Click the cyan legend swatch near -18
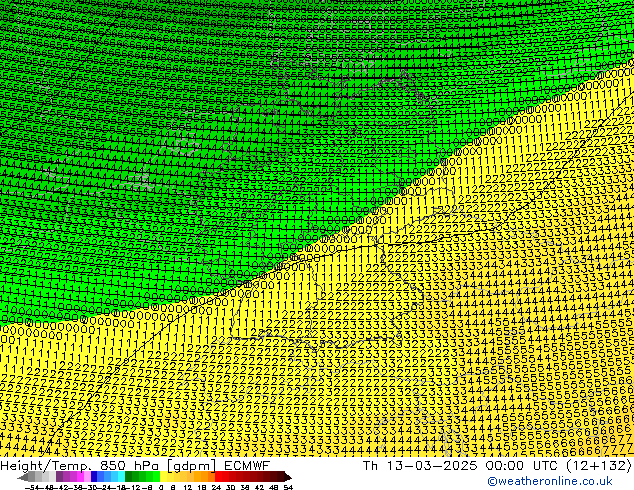This screenshot has width=634, height=490. coord(121,477)
